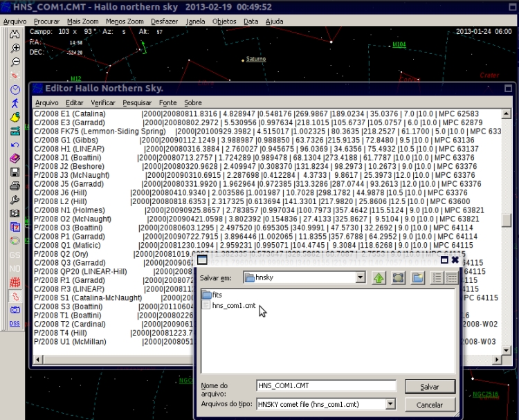Click the M104 object label
519x420 pixels.
399,44
